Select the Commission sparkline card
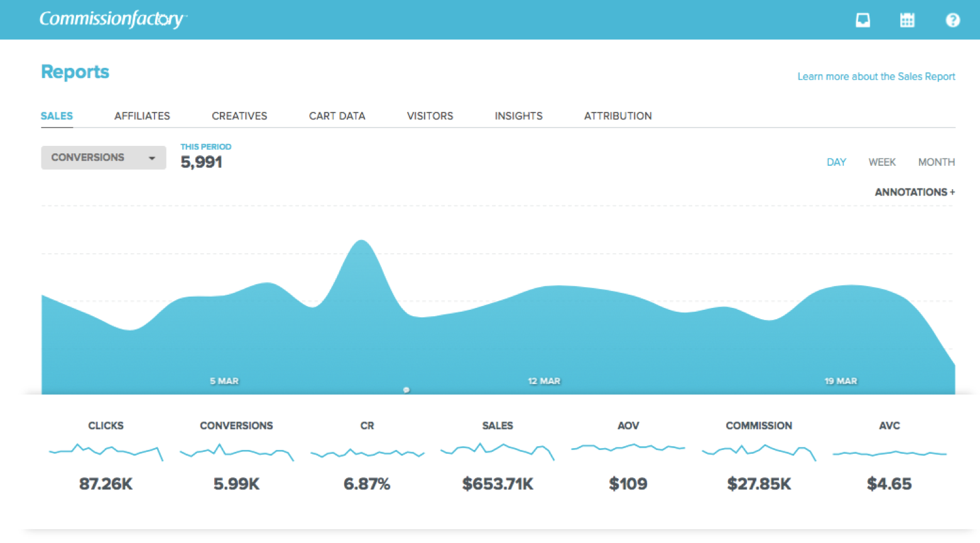Screen dimensions: 980x543 [x=759, y=456]
